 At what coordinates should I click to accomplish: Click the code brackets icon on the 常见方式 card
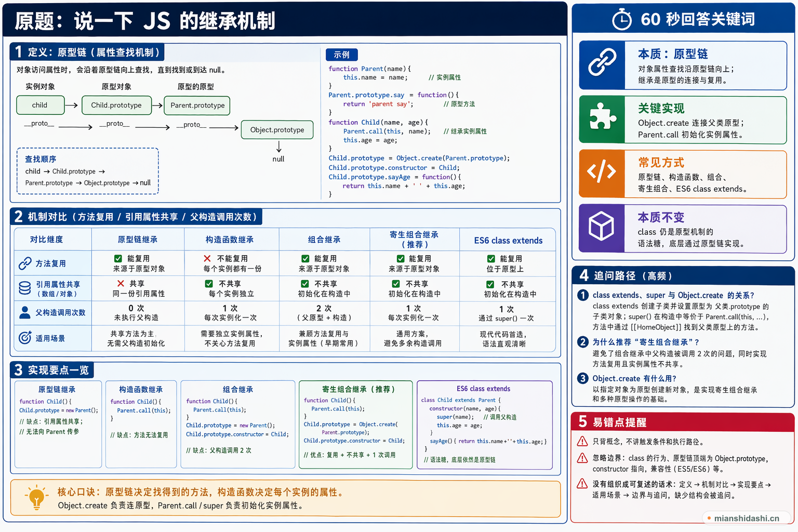click(602, 171)
